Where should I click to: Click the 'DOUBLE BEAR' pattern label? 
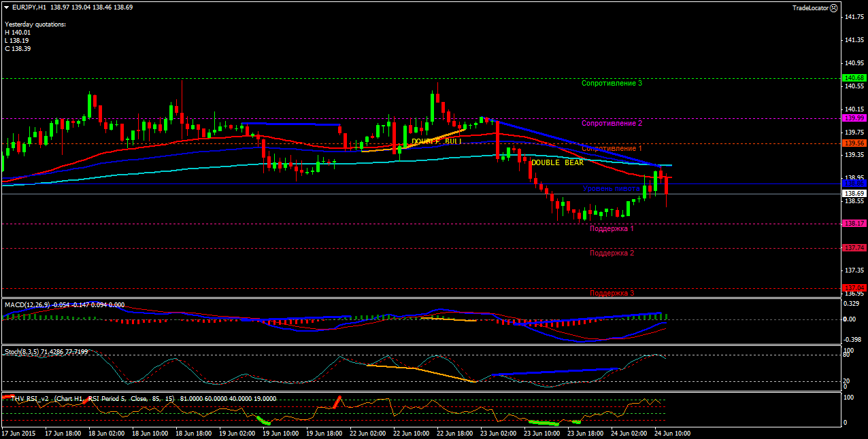click(x=558, y=163)
